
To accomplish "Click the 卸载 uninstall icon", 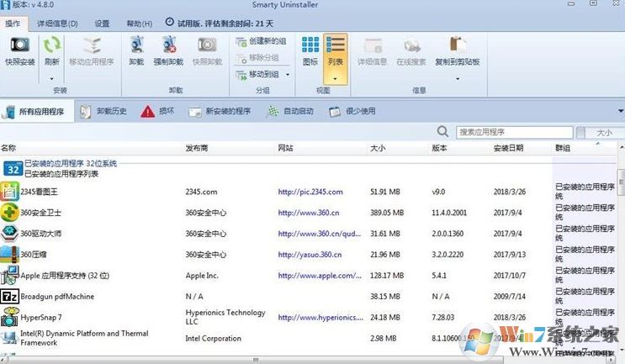I will pos(137,45).
